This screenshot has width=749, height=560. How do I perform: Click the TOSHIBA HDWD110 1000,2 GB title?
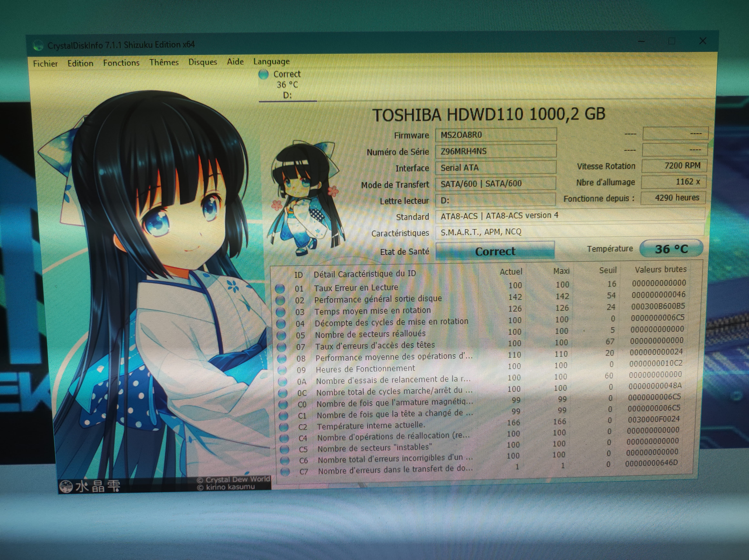[x=489, y=114]
